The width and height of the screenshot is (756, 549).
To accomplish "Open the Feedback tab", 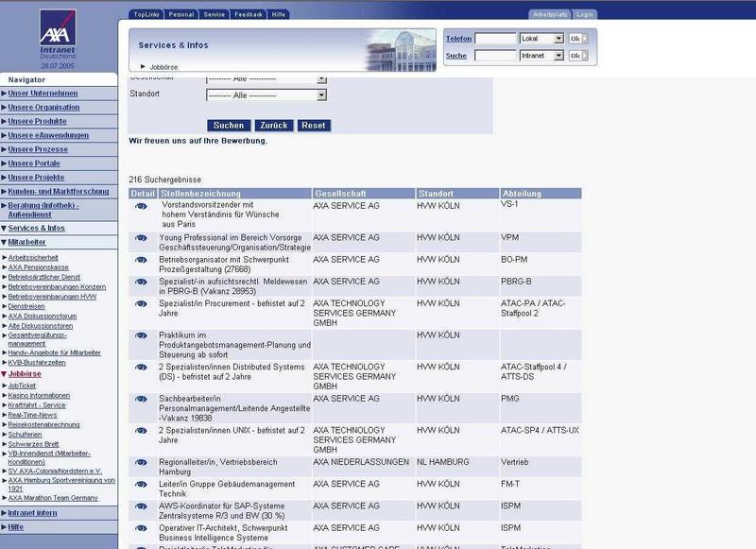I will tap(249, 14).
